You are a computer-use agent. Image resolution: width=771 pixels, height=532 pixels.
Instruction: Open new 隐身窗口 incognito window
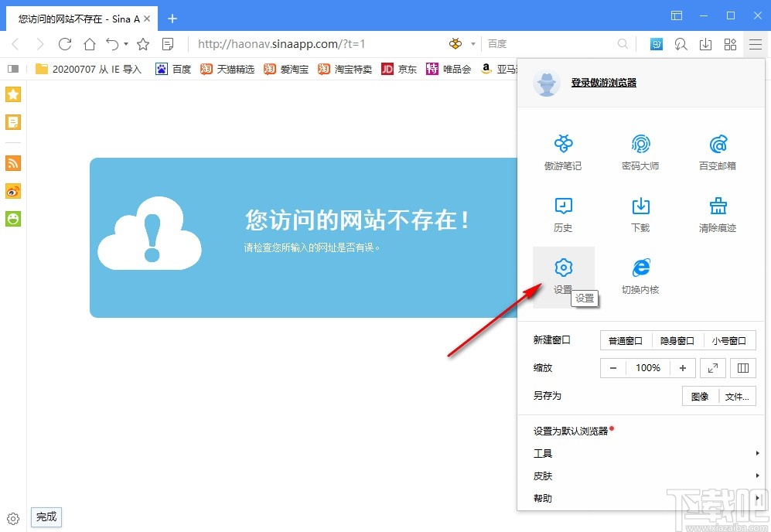point(678,340)
